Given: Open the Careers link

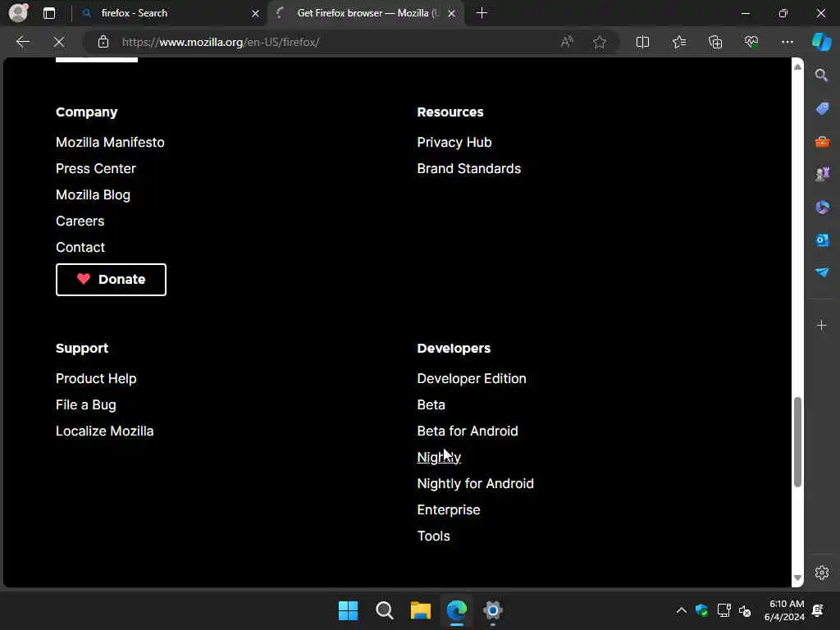Looking at the screenshot, I should pos(80,221).
